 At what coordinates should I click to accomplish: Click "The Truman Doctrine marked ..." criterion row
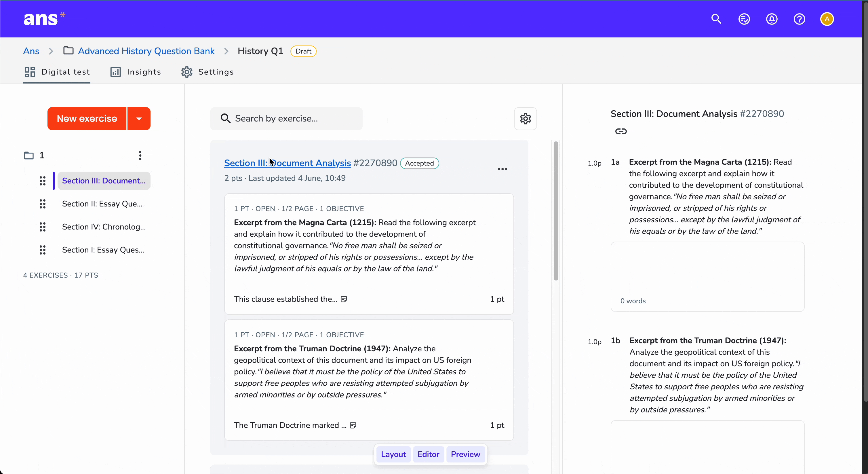369,425
